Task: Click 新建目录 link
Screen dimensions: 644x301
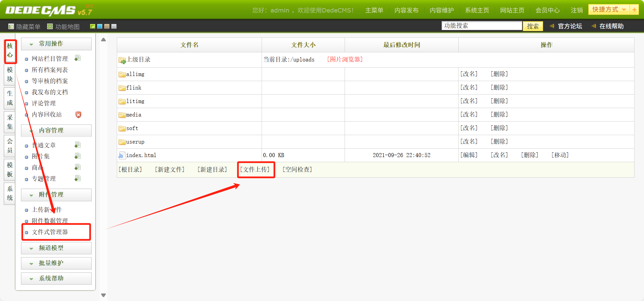Action: click(212, 170)
